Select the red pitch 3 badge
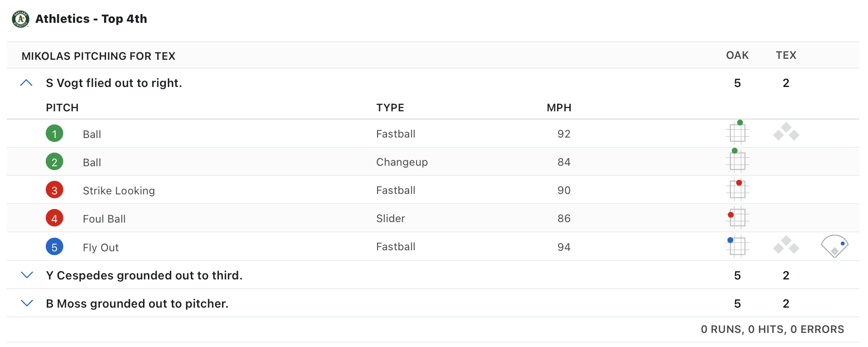This screenshot has height=347, width=868. 54,190
